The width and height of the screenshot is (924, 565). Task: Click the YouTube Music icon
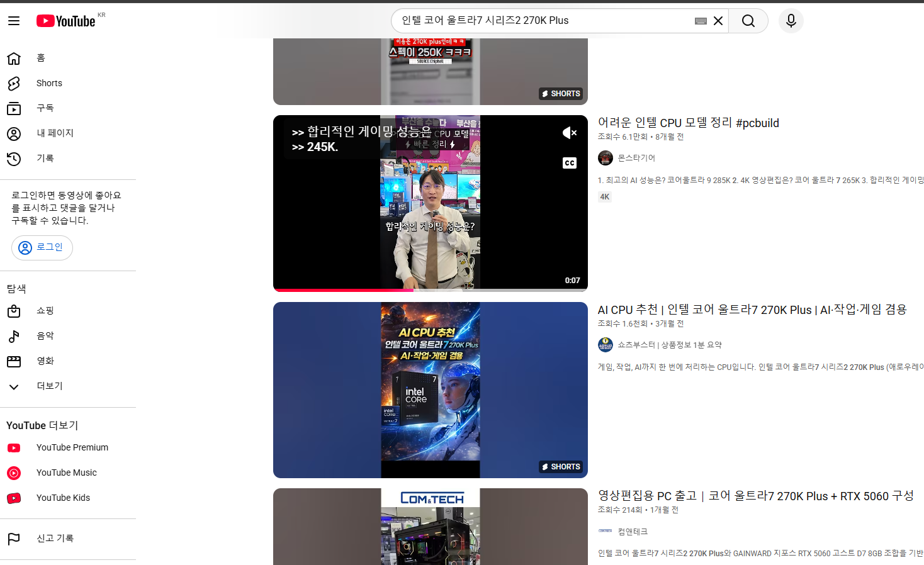tap(14, 473)
